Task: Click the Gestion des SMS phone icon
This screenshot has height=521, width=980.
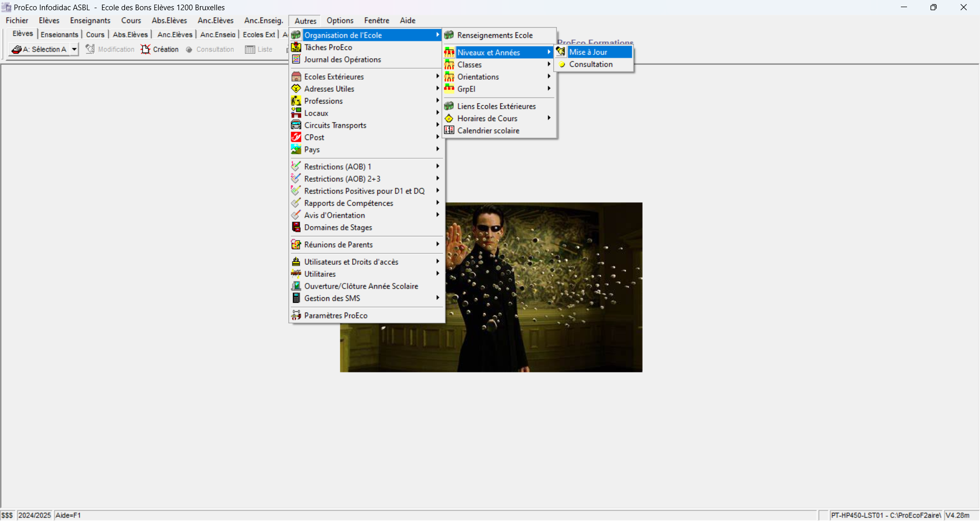Action: click(x=296, y=298)
